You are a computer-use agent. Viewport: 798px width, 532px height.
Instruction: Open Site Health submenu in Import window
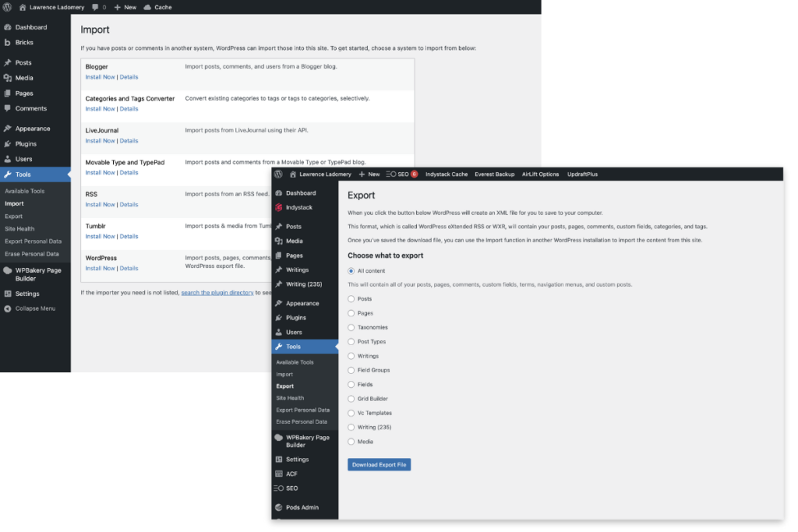[19, 229]
